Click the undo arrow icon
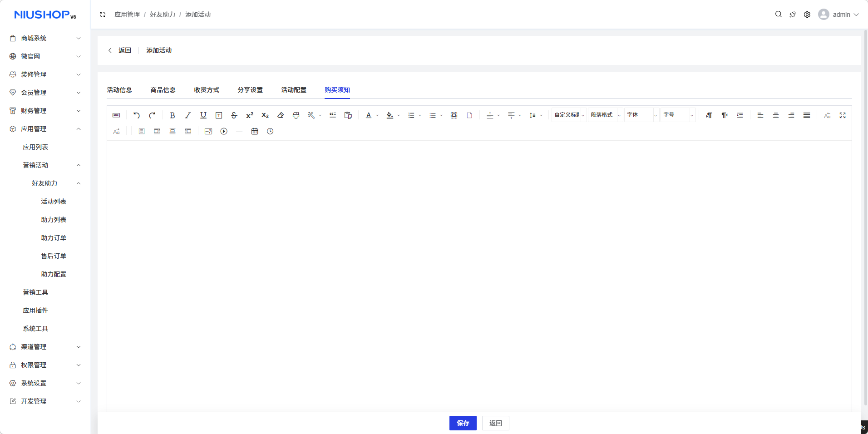 136,115
